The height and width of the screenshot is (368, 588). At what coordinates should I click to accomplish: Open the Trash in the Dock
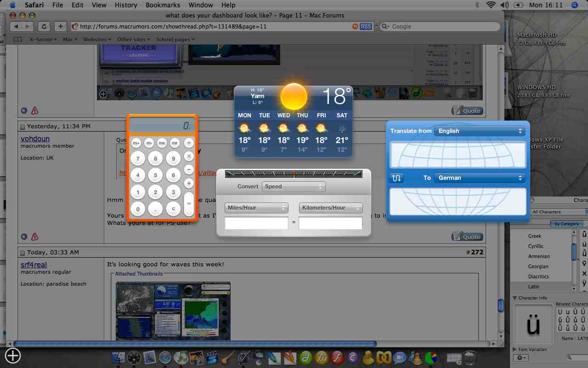(469, 357)
